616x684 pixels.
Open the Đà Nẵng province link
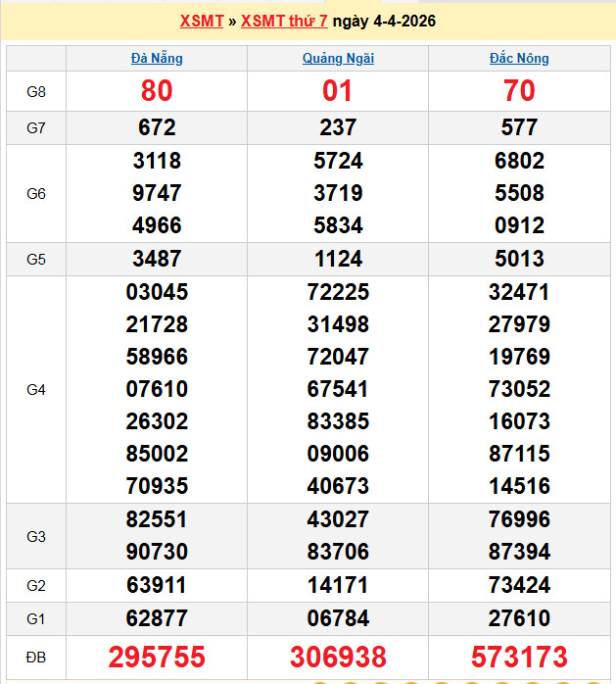click(157, 58)
